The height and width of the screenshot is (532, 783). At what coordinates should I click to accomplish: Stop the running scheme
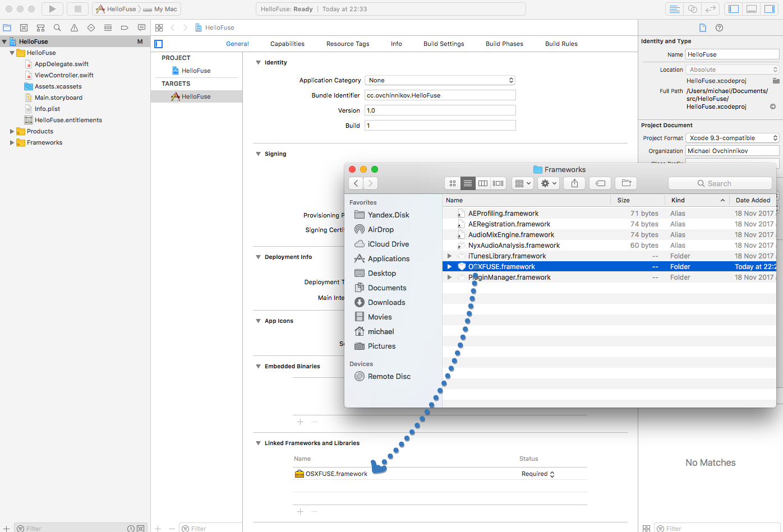pos(77,9)
